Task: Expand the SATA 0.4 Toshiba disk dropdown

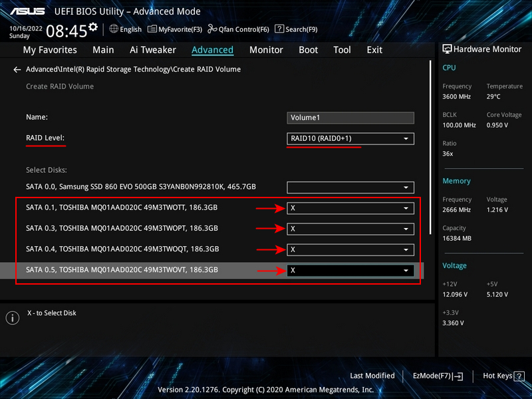Action: point(350,249)
